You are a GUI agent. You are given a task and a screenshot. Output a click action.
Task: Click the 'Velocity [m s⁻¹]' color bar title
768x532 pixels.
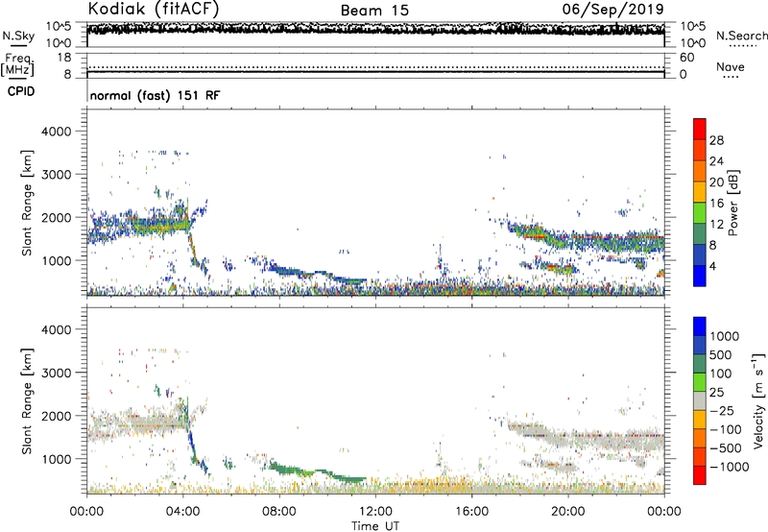759,401
